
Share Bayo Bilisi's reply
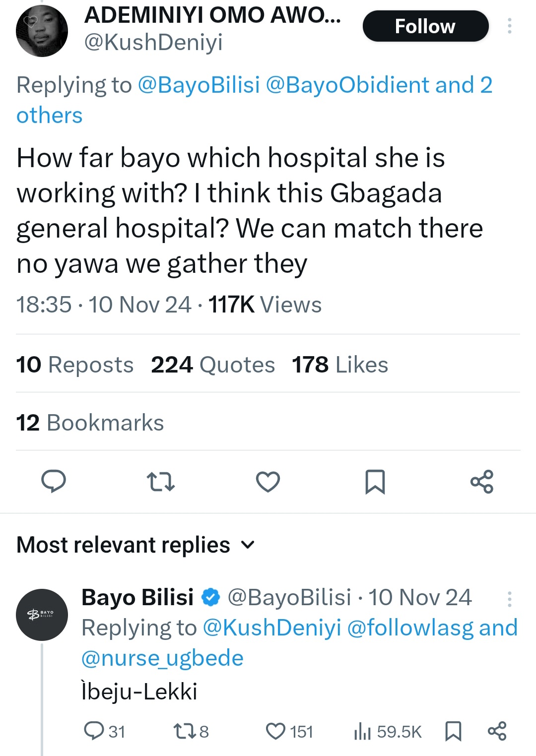tap(497, 731)
